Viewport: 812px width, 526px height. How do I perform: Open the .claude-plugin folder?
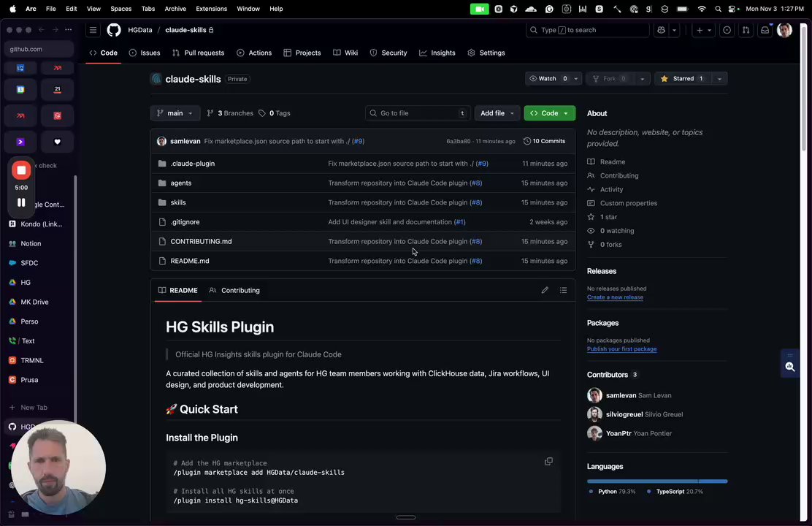click(193, 163)
